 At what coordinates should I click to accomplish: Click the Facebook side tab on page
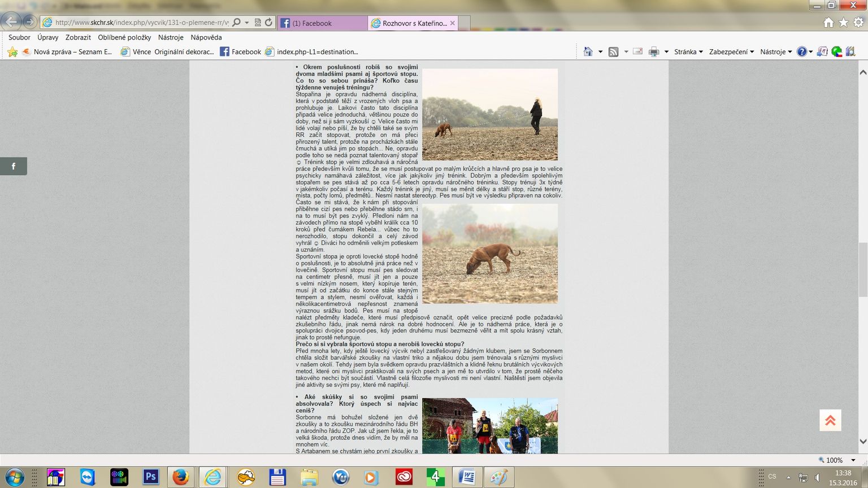(x=14, y=166)
